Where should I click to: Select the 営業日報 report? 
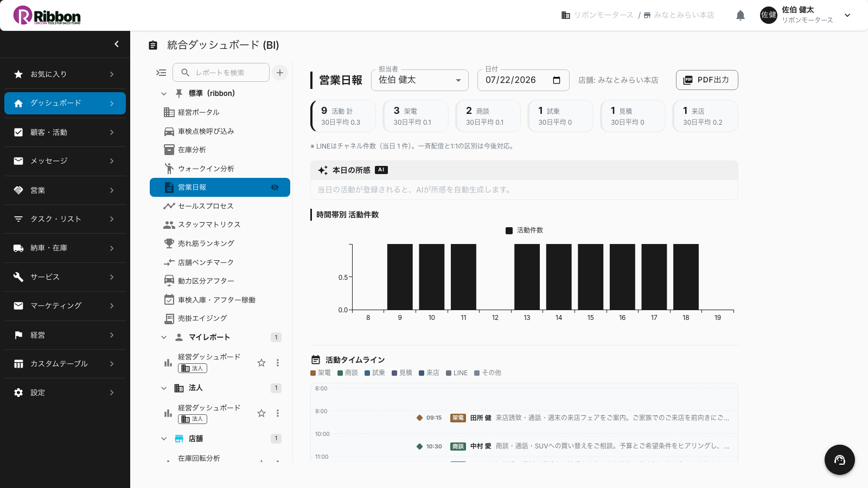click(220, 187)
